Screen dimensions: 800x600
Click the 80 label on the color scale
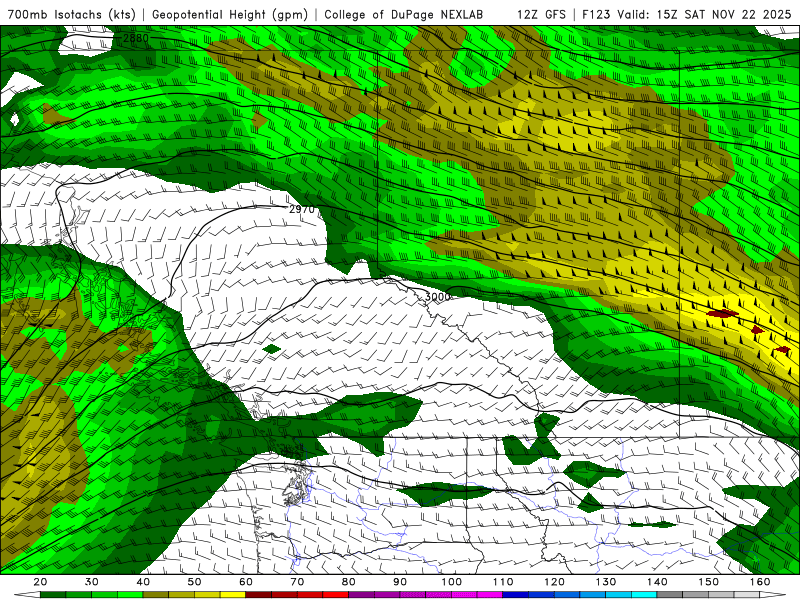point(349,582)
